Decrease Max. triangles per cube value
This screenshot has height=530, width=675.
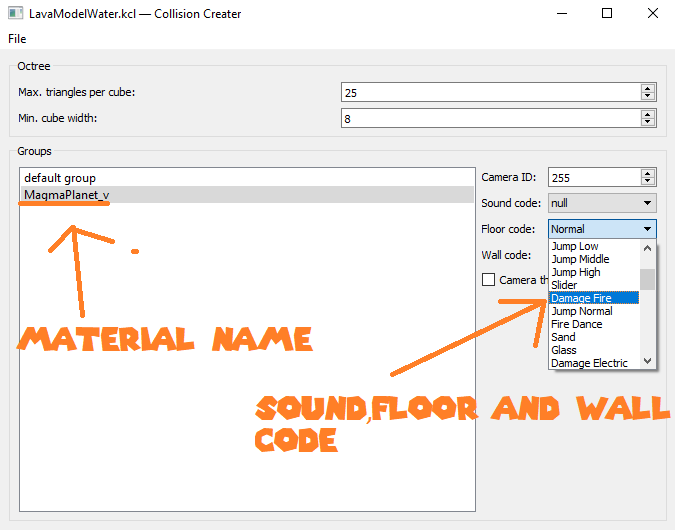pyautogui.click(x=647, y=96)
